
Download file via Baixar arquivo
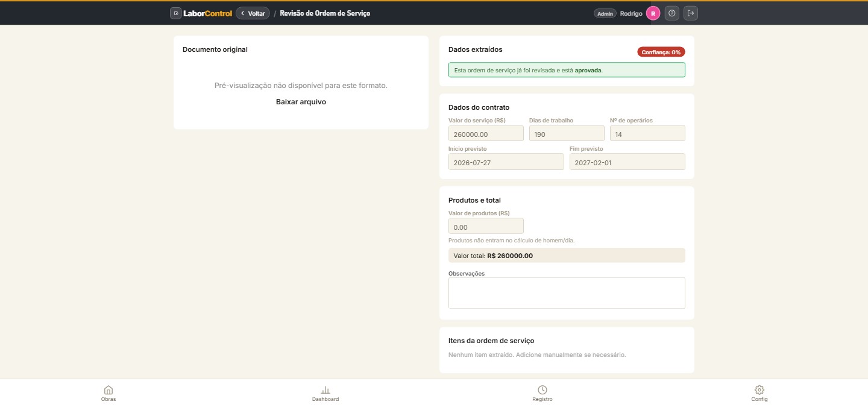point(301,102)
